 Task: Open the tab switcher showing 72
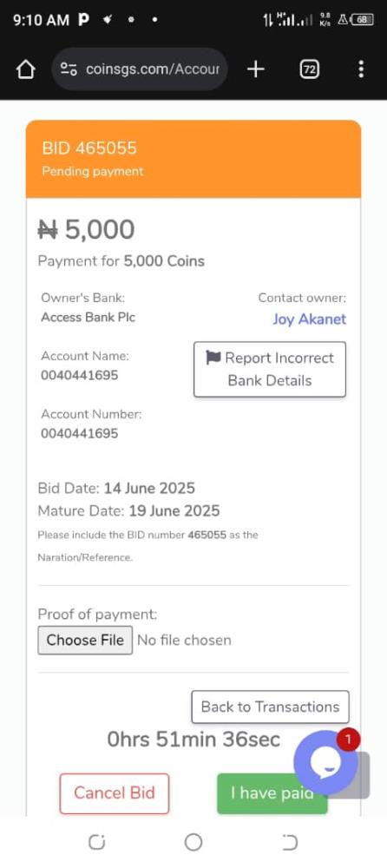(x=310, y=69)
